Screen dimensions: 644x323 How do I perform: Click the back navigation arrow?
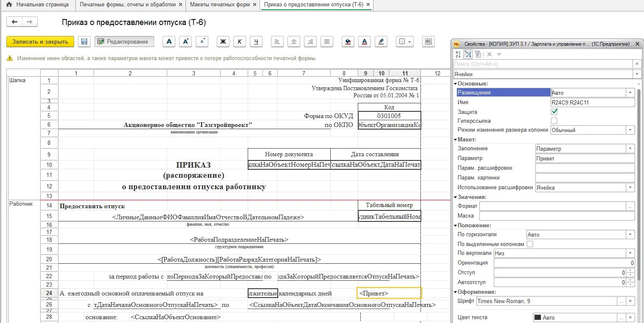(x=15, y=22)
